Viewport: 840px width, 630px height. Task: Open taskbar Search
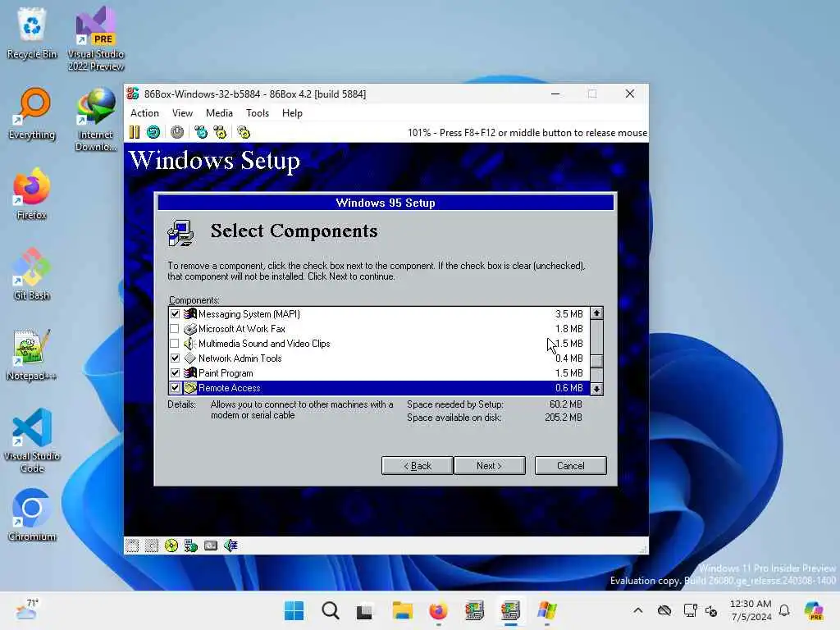330,610
